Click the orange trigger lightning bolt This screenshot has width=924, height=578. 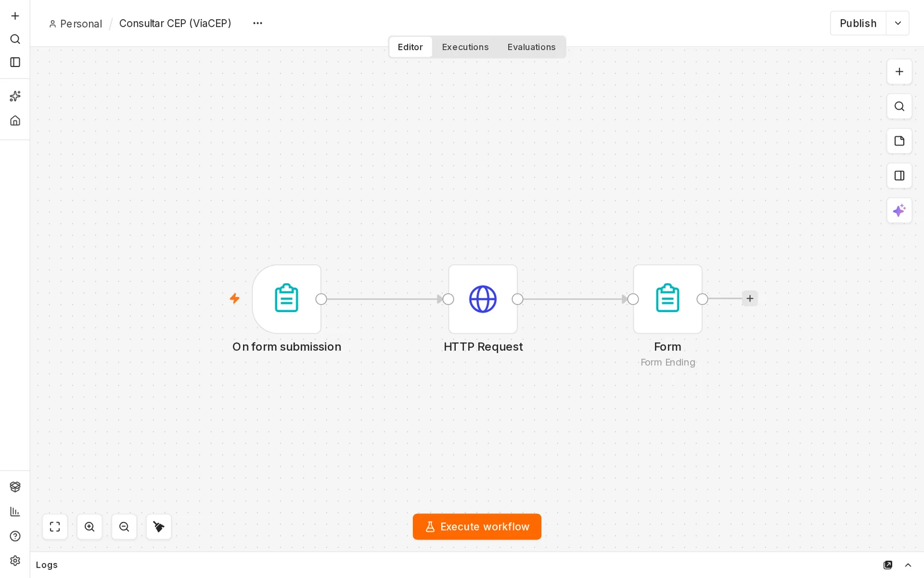(x=234, y=298)
